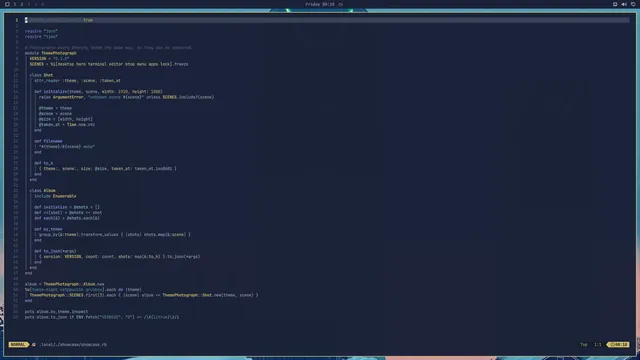640x360 pixels.
Task: Click the launcher icon in the top bar
Action: (x=7, y=4)
